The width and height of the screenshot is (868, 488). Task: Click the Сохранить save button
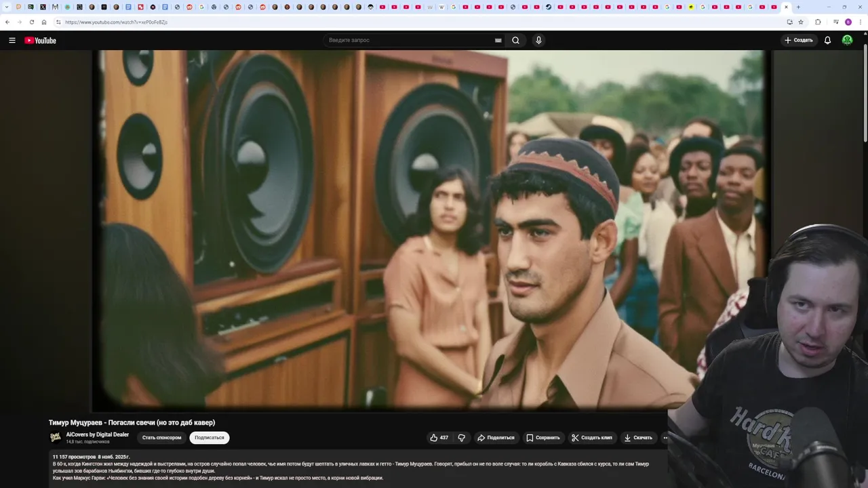tap(543, 438)
